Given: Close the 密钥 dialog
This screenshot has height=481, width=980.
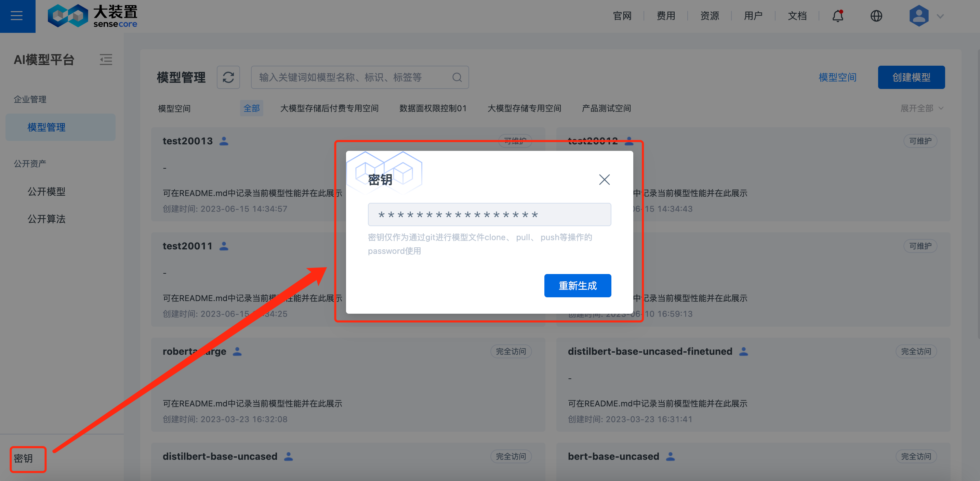Looking at the screenshot, I should (x=604, y=179).
